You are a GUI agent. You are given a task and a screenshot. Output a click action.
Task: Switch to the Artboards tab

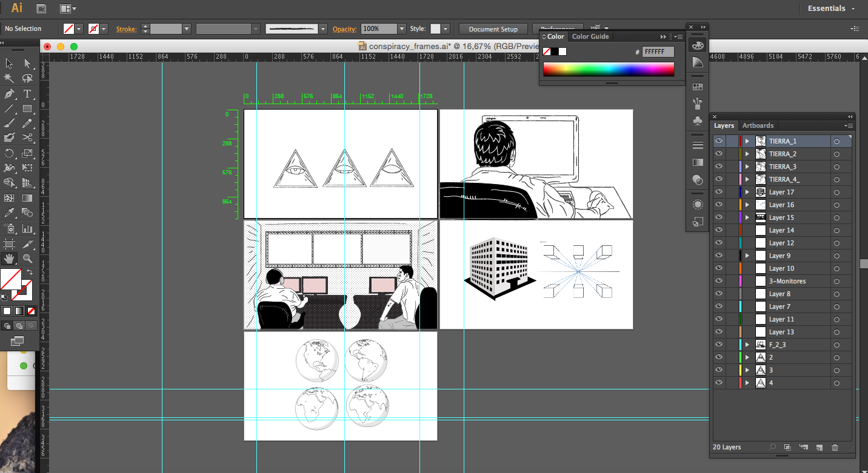(x=758, y=125)
